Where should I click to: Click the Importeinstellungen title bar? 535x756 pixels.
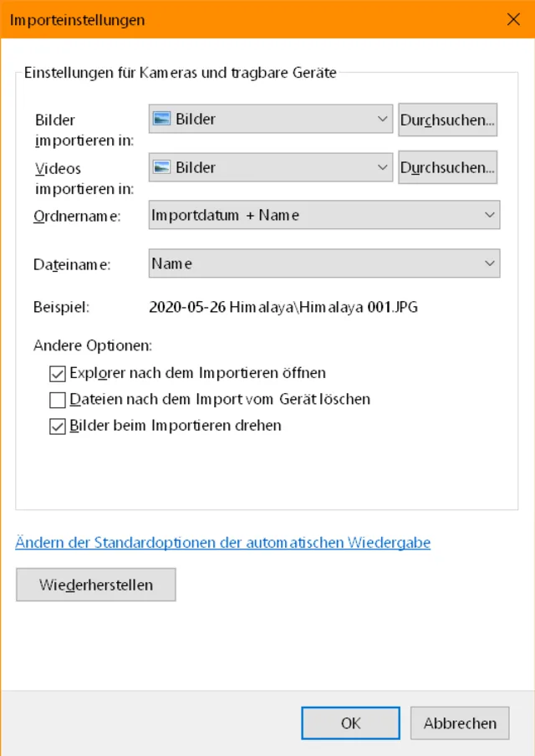(251, 19)
